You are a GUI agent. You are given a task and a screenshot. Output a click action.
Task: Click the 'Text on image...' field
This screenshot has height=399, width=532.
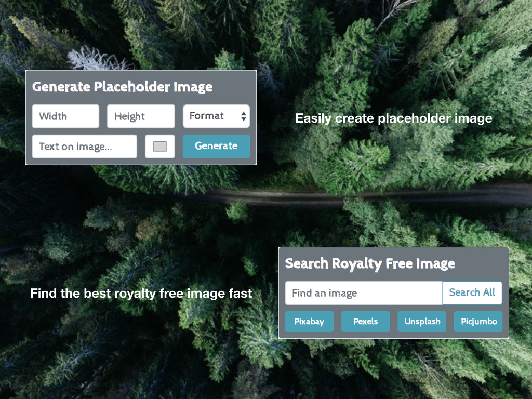tap(85, 147)
